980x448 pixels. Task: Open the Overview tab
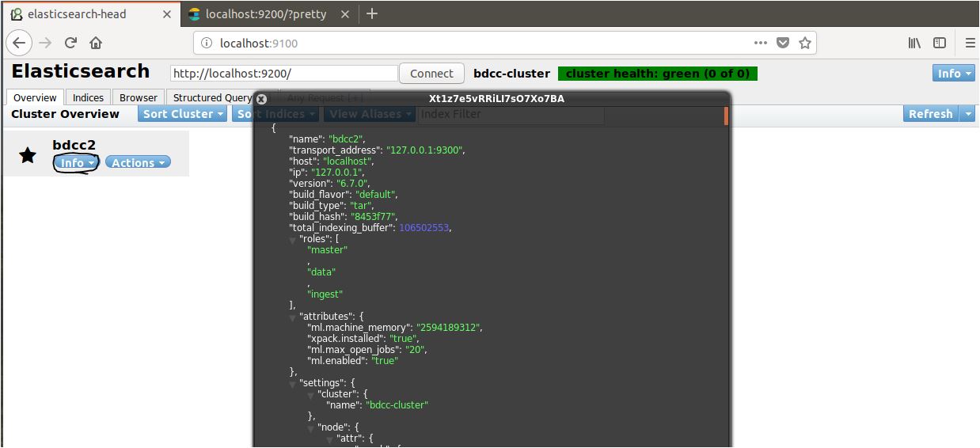[35, 97]
